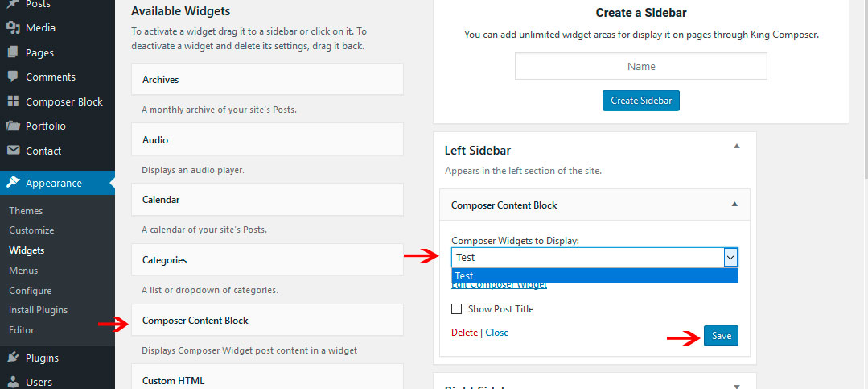
Task: Click the Comments bubble icon
Action: click(x=13, y=77)
